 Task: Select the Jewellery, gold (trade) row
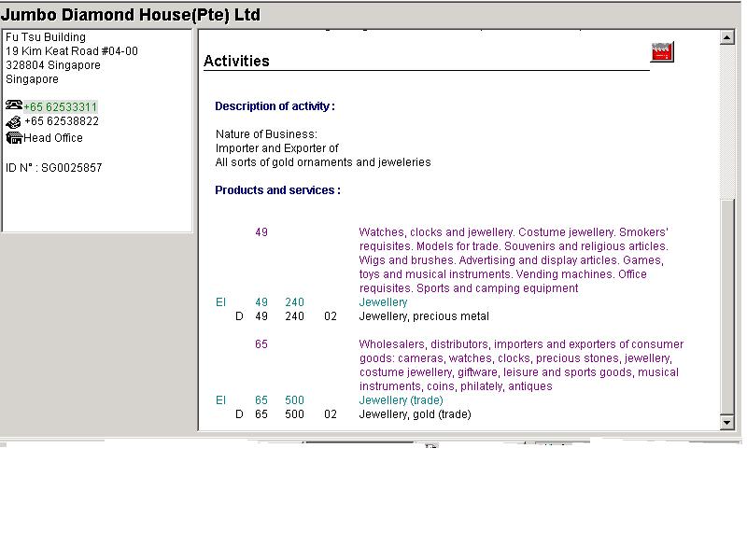415,414
